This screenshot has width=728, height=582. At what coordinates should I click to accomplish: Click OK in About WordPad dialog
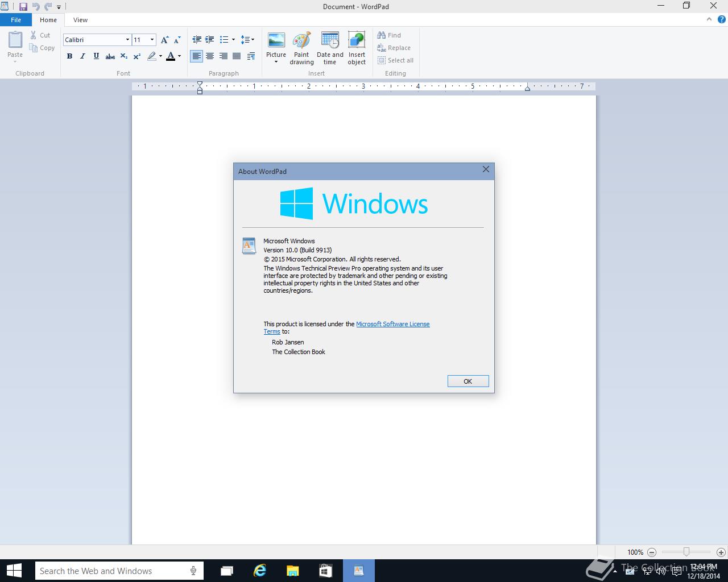pos(468,381)
